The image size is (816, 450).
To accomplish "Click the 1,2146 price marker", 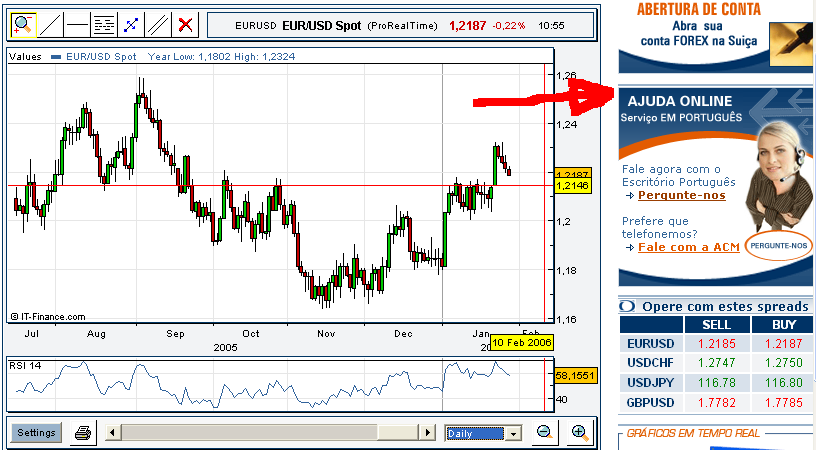I will pyautogui.click(x=572, y=186).
